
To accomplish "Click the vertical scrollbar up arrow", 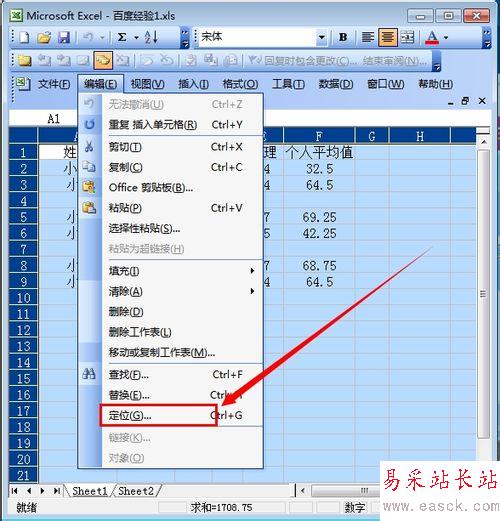I will (x=483, y=142).
